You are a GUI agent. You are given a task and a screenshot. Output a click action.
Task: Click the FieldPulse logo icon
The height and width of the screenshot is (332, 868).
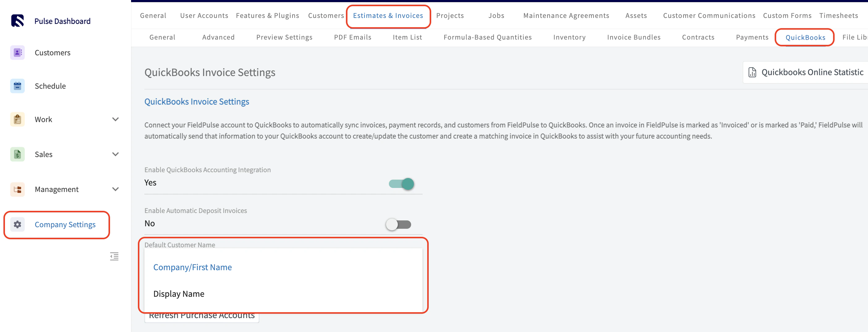(x=18, y=21)
